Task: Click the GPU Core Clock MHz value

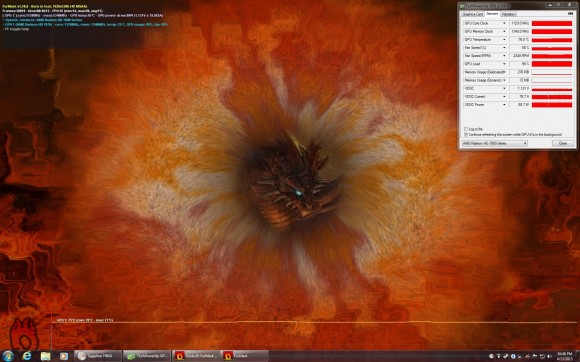Action: point(520,23)
